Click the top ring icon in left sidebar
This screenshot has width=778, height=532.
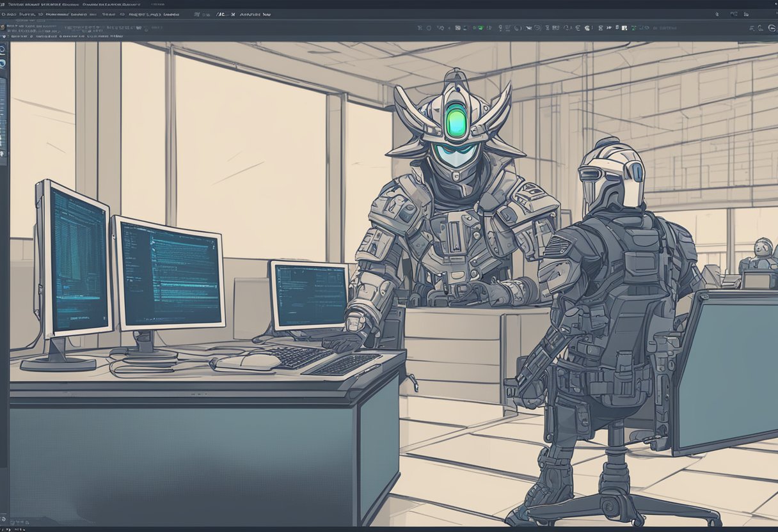pyautogui.click(x=3, y=49)
